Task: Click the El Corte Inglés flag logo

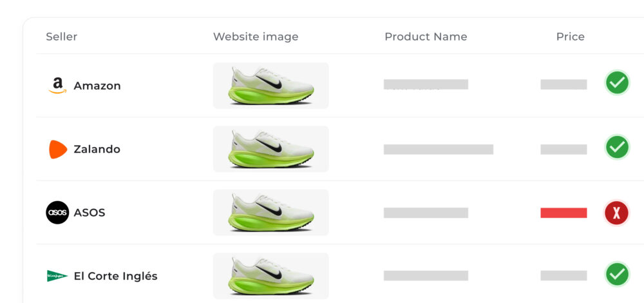Action: point(57,276)
